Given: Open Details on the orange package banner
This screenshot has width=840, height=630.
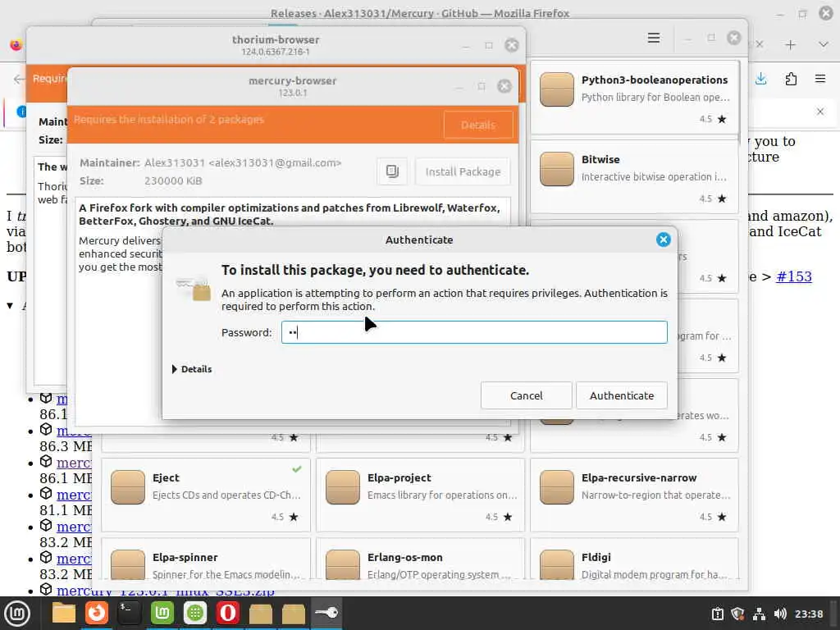Looking at the screenshot, I should [x=478, y=125].
